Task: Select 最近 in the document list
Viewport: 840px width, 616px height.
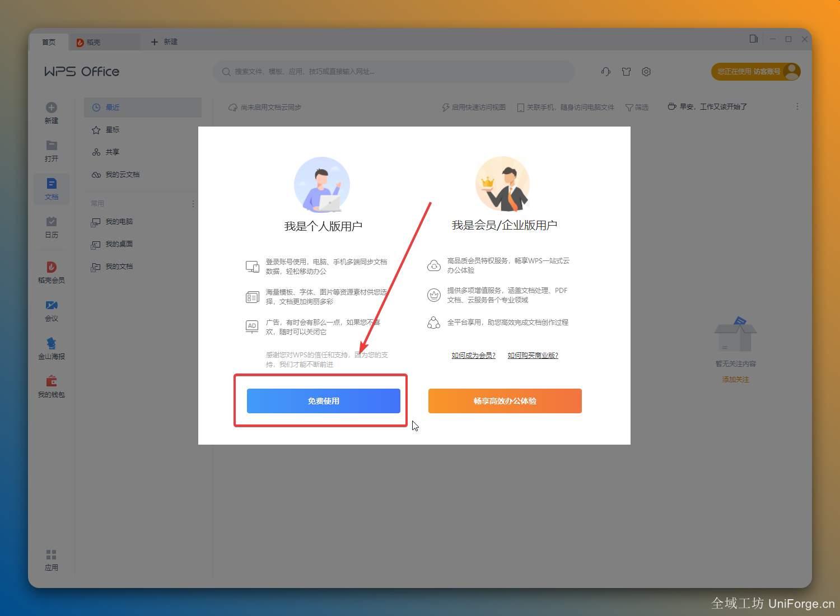Action: pos(143,108)
